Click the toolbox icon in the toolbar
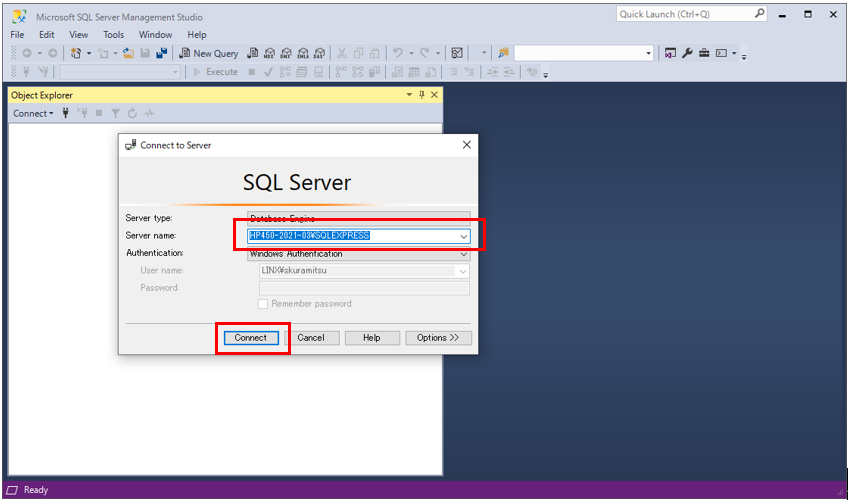848x500 pixels. 703,53
